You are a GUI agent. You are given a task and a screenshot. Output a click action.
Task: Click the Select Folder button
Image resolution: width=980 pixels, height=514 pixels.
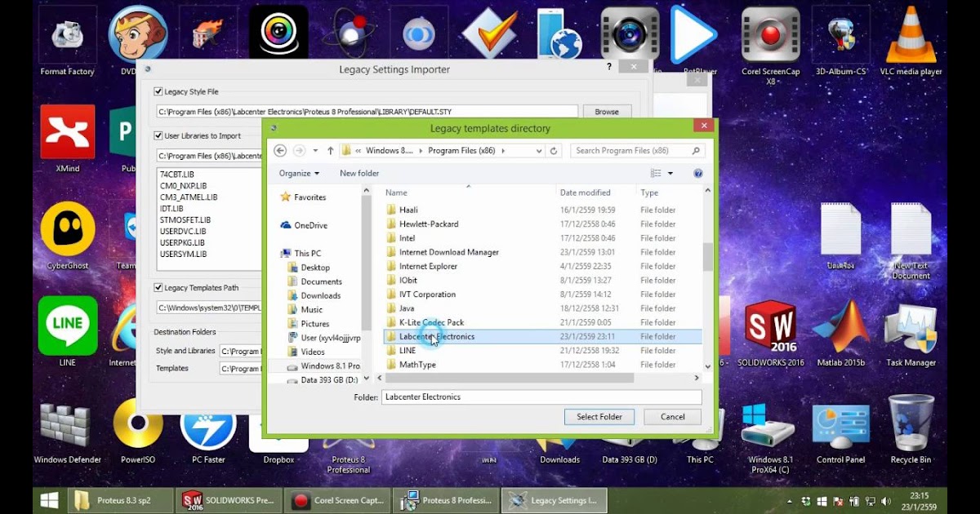(599, 417)
